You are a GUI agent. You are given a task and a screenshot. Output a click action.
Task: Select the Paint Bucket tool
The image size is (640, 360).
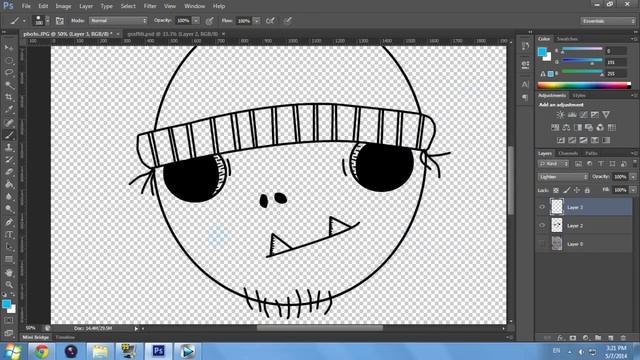[x=9, y=184]
